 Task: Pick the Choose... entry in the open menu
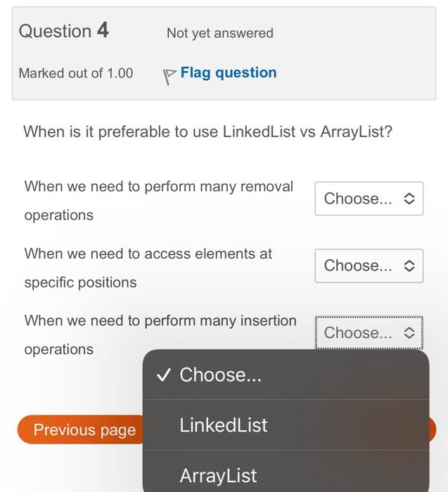point(286,375)
